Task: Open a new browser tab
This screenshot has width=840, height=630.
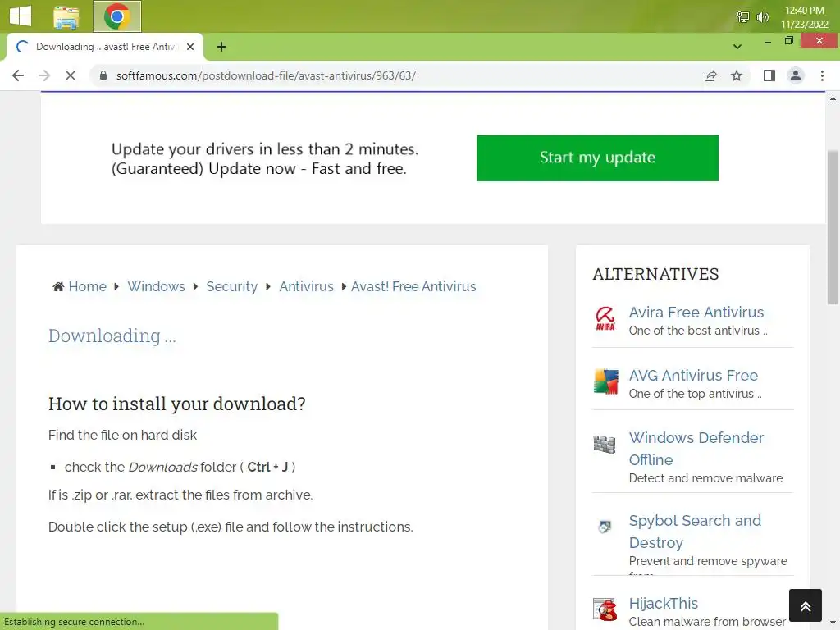Action: point(221,47)
